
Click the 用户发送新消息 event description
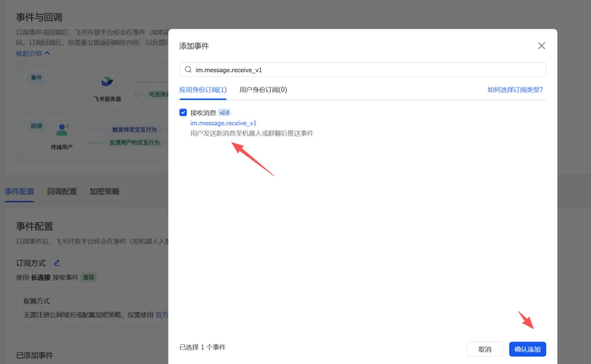click(x=252, y=133)
